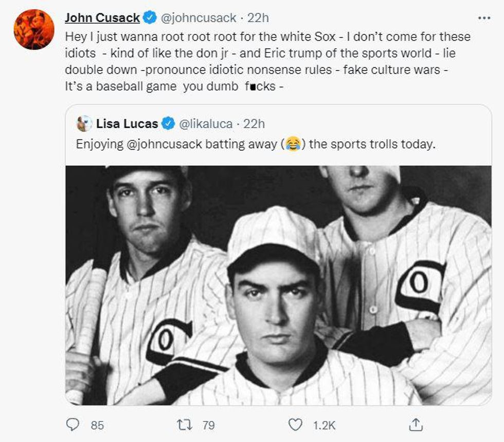Open John Cusack's profile avatar

pyautogui.click(x=34, y=29)
